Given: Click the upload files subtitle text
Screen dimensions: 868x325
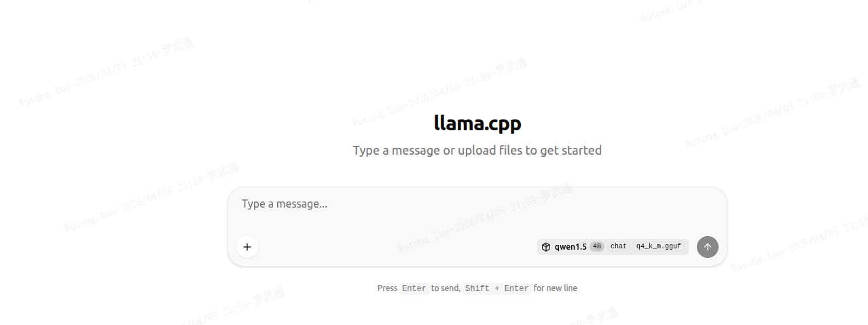Looking at the screenshot, I should click(477, 150).
